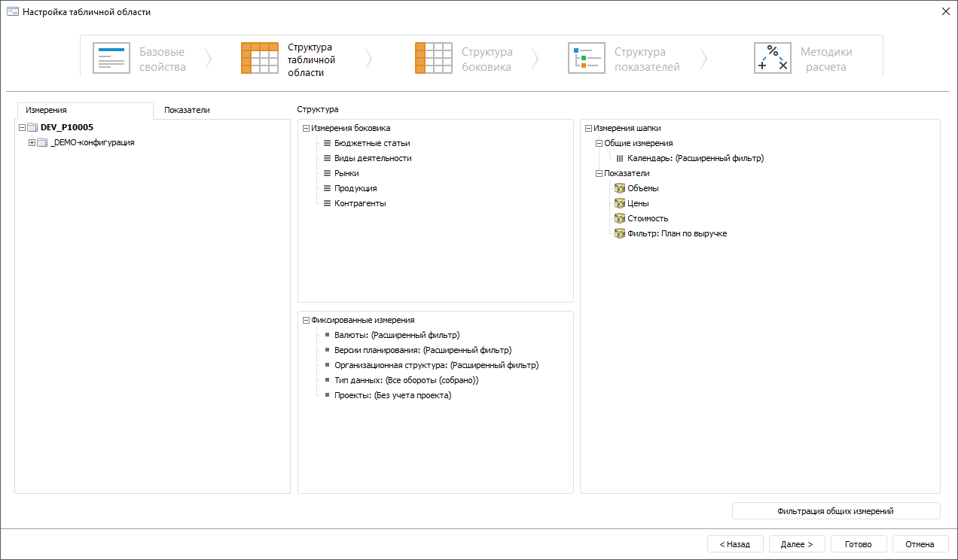958x560 pixels.
Task: Select Рынки row text
Action: pyautogui.click(x=346, y=173)
